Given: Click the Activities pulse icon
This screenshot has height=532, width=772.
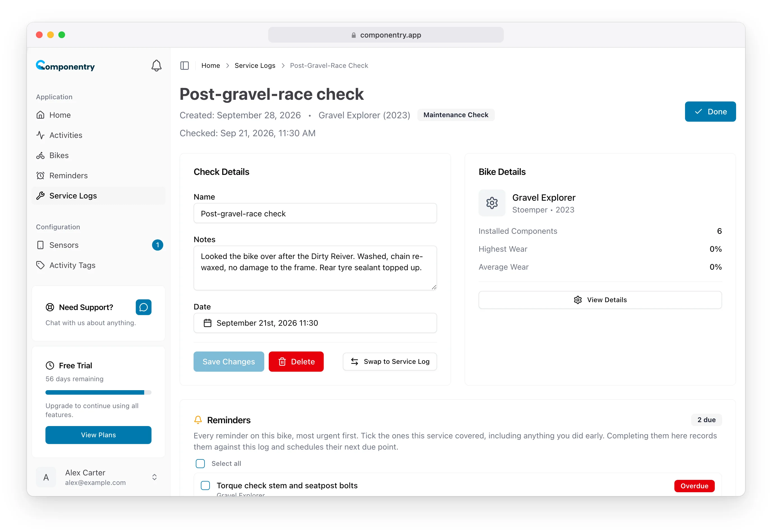Looking at the screenshot, I should point(40,135).
